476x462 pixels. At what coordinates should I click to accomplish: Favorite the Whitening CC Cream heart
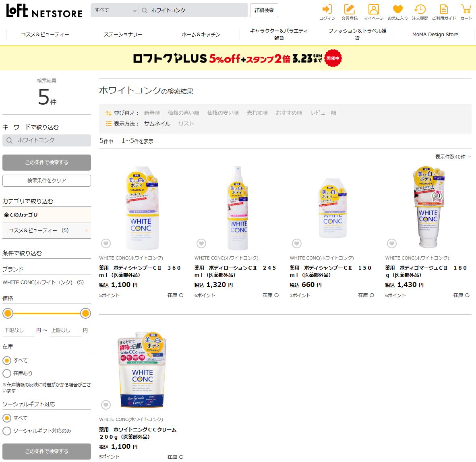pos(106,405)
